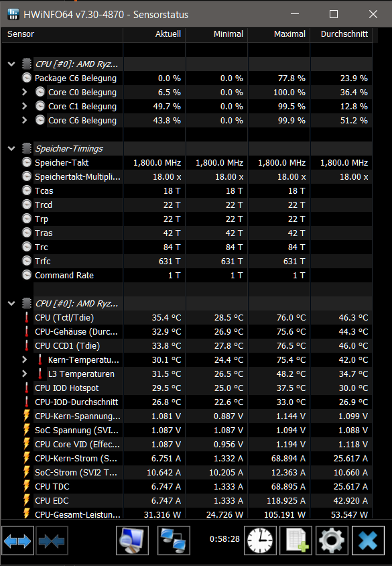Click lightning icon beside CPU-Kern-Spannung
392x566 pixels.
click(26, 416)
